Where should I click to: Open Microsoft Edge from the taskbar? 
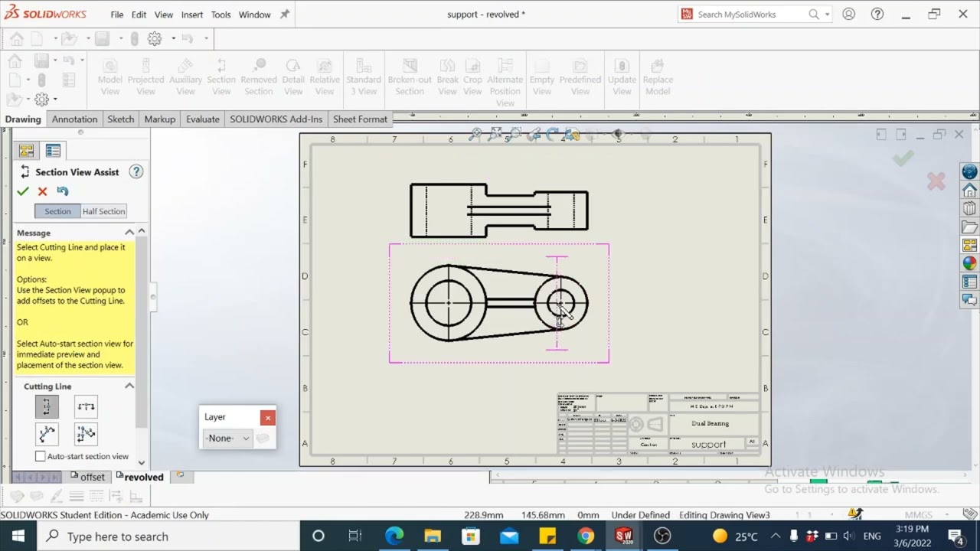(394, 536)
